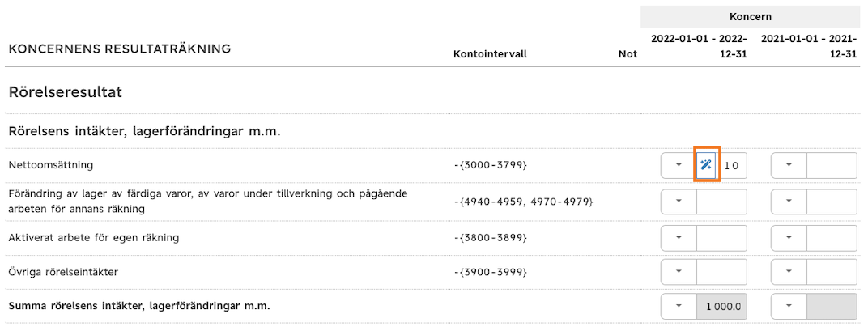Open Summa rörelsens intäkter 2022 dropdown

coord(679,306)
